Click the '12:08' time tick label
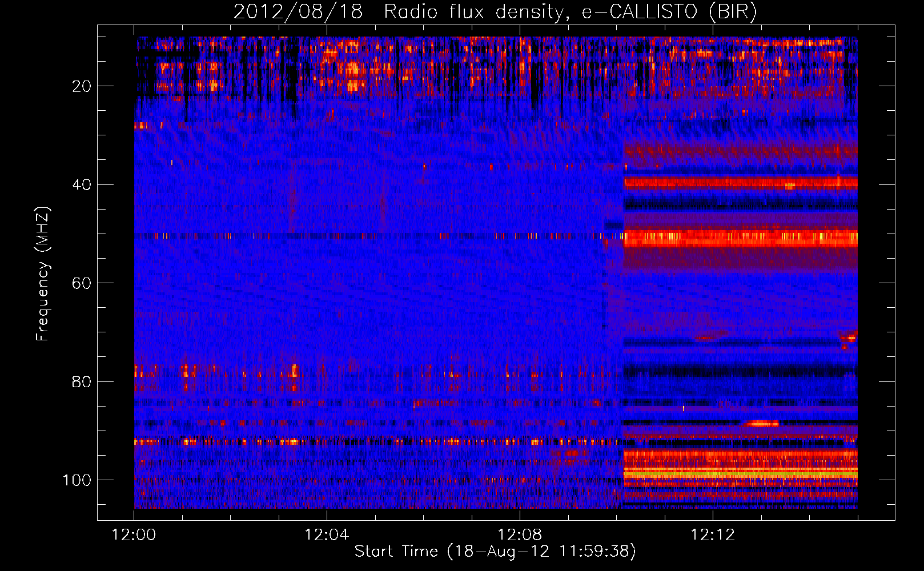Screen dimensions: 924x571 (520, 535)
